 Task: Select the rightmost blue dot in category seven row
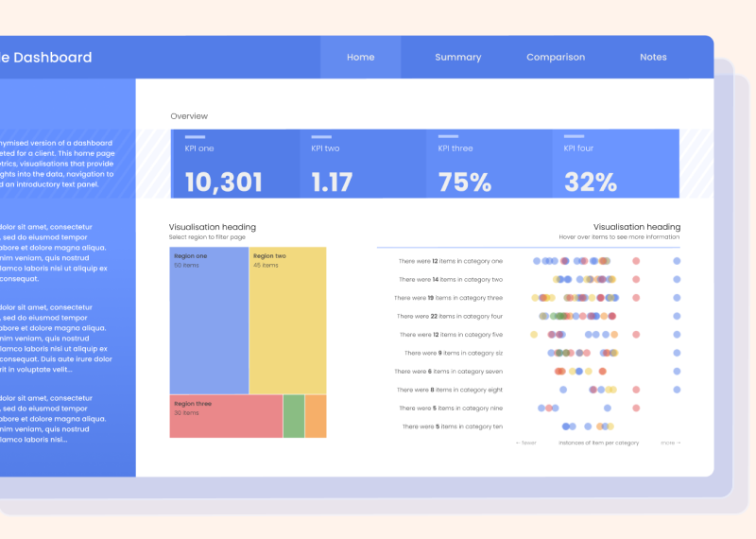[x=677, y=371]
